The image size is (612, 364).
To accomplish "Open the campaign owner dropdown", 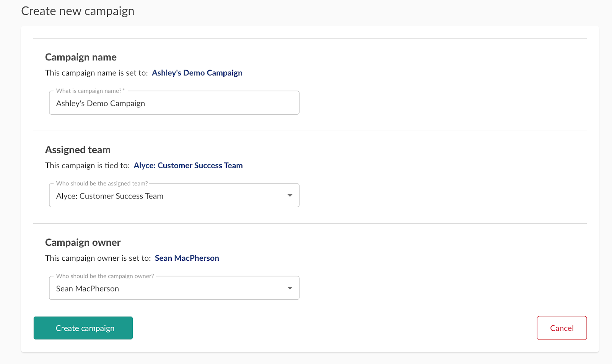I will [174, 288].
